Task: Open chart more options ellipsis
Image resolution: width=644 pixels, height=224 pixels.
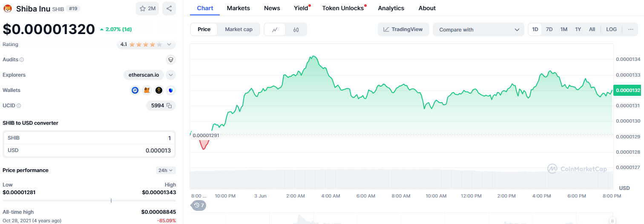Action: tap(630, 29)
